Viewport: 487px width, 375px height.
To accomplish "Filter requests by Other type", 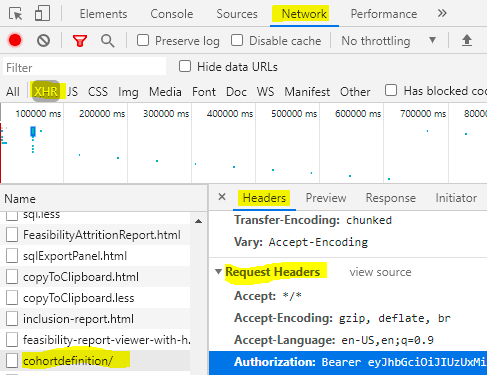I will (x=355, y=91).
